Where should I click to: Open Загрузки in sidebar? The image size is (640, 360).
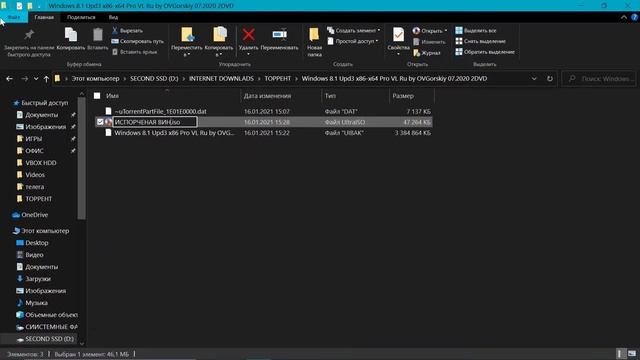click(x=38, y=279)
